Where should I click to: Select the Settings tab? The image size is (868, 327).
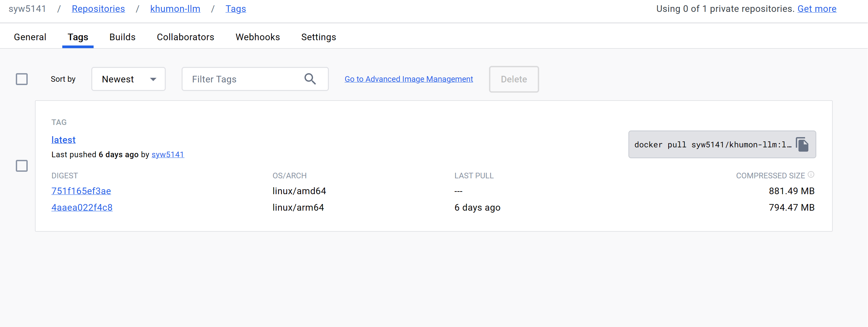[x=318, y=37]
